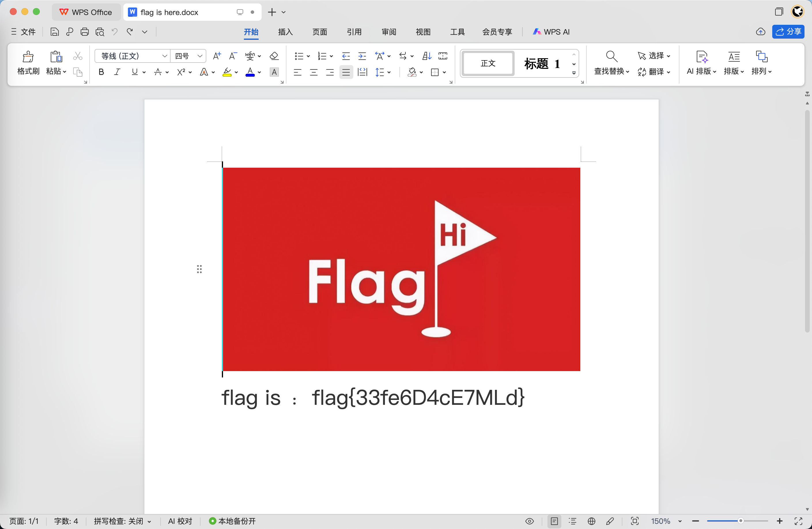Screen dimensions: 812x529
Task: Toggle Justify alignment button
Action: click(x=346, y=72)
